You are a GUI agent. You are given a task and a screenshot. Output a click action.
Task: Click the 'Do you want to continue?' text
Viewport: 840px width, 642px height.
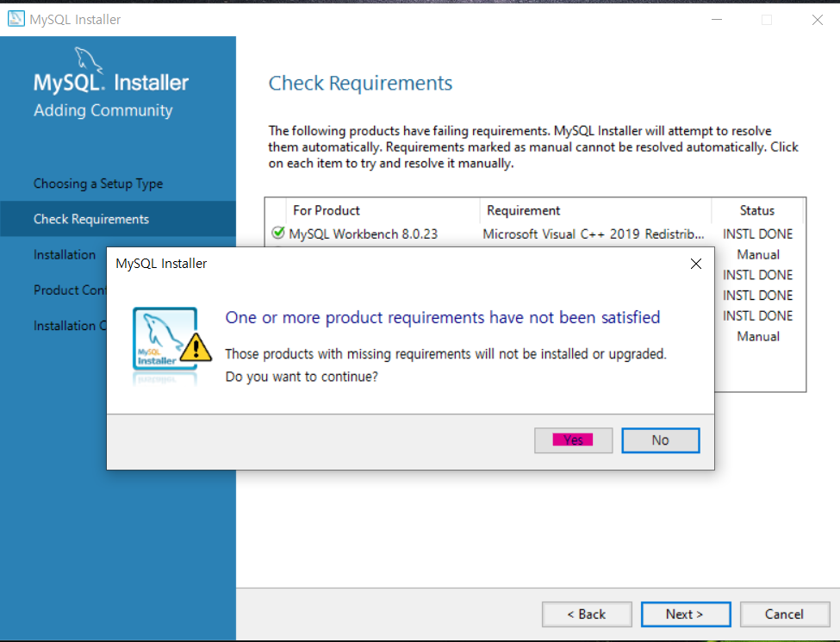[x=302, y=377]
